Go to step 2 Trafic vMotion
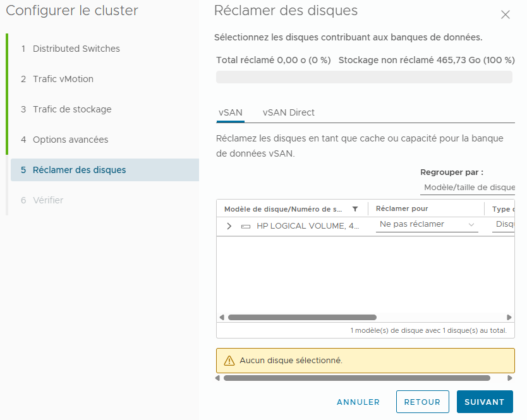The height and width of the screenshot is (420, 527). click(57, 79)
